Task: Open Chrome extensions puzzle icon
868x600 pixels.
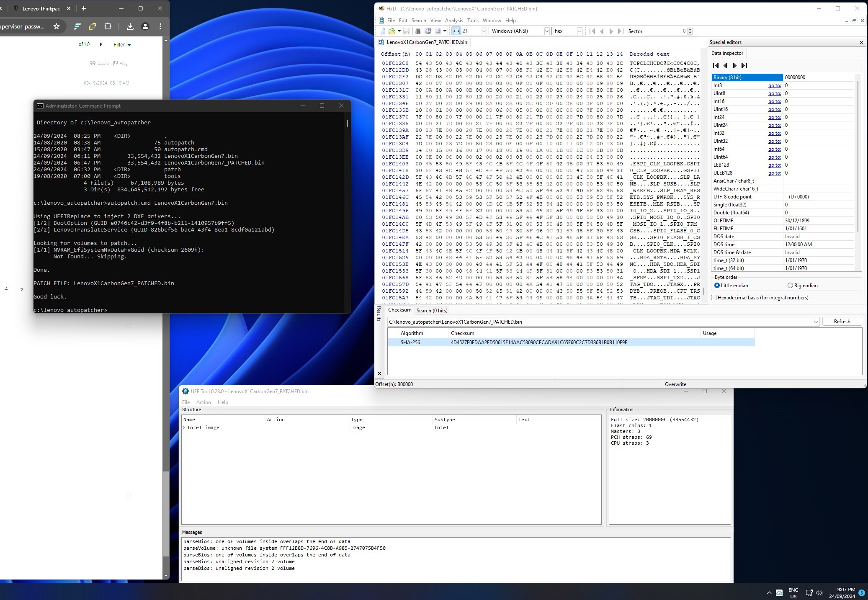Action: [108, 26]
